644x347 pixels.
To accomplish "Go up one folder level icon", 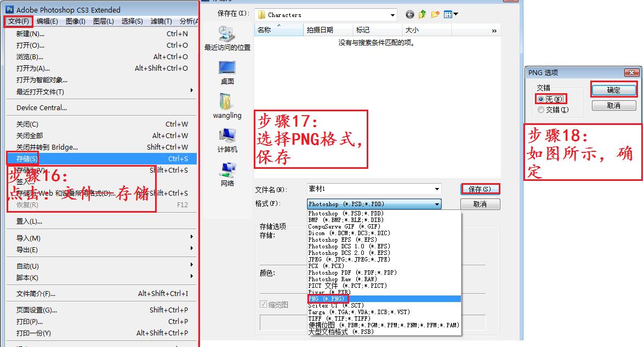I will point(422,15).
